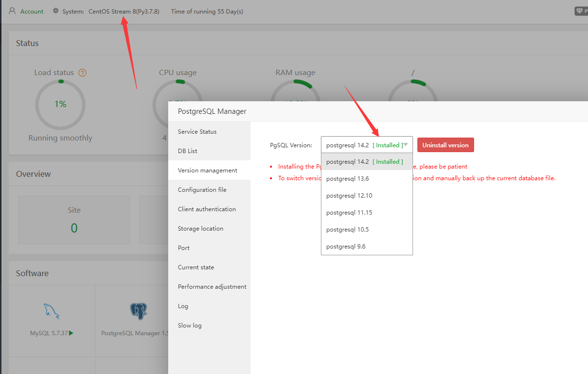Click the Load status help icon
Viewport: 588px width, 374px height.
[82, 73]
